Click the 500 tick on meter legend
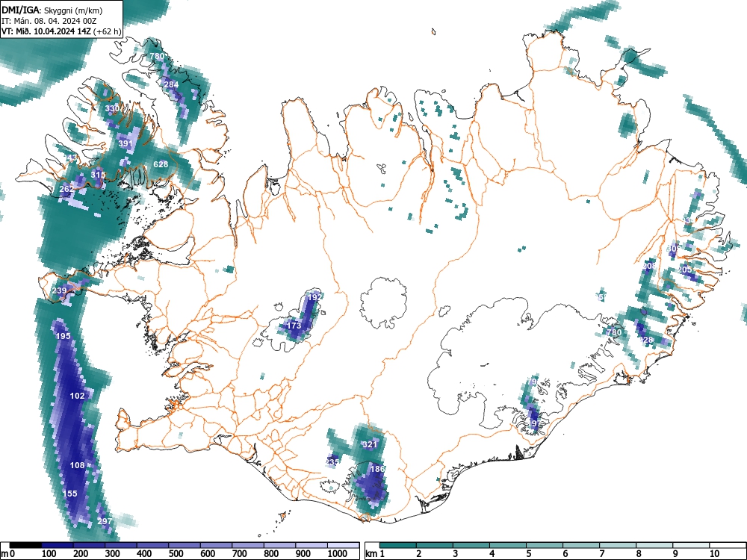Viewport: 747px width, 560px height. [x=176, y=554]
